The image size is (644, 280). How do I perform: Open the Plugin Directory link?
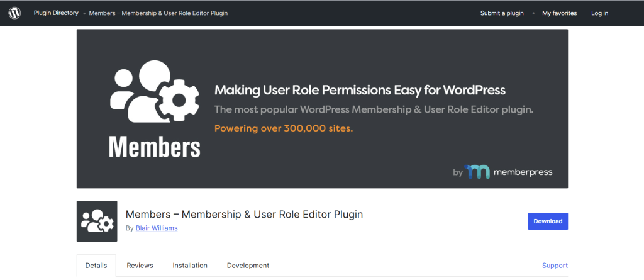(56, 13)
